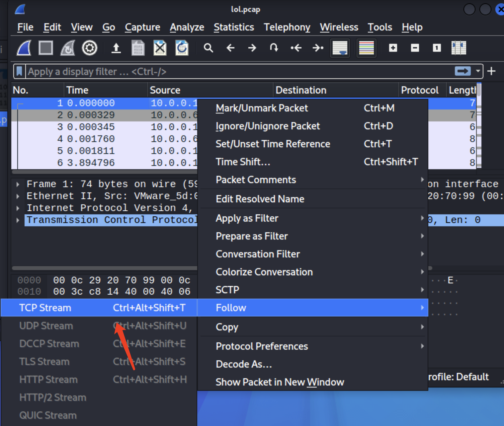Toggle the display filter bookmark icon
Screen dimensions: 504x426
pos(19,71)
